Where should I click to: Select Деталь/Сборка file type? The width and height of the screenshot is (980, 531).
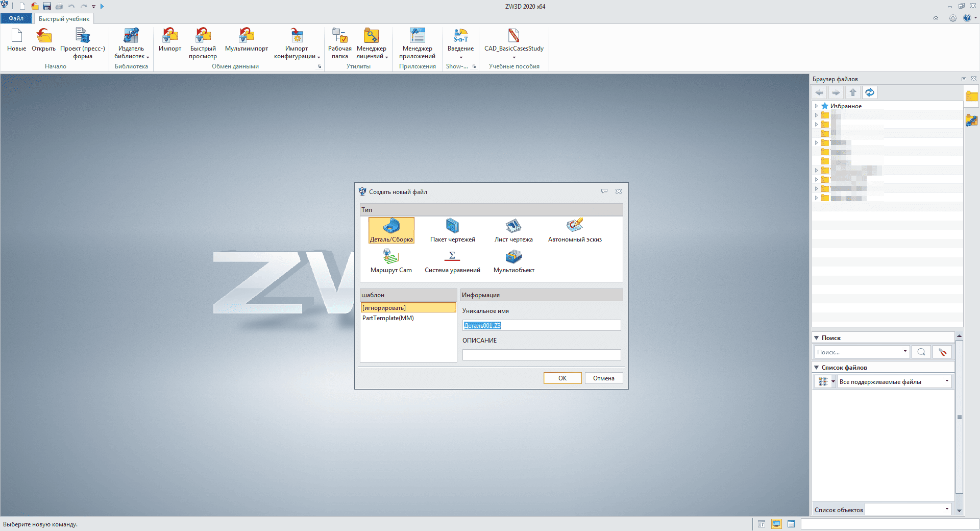click(391, 230)
